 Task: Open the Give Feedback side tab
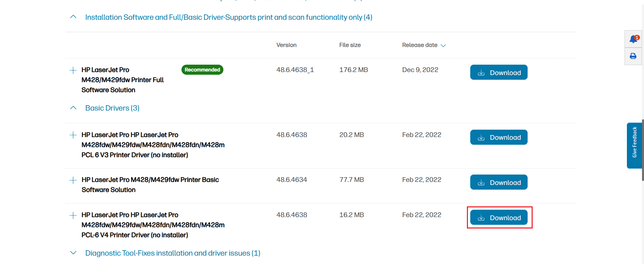coord(634,145)
